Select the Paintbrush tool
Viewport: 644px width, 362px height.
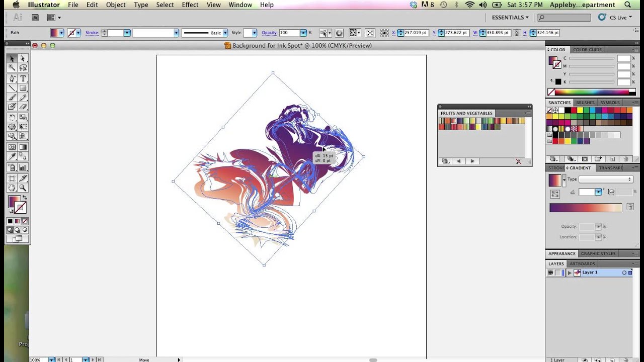click(12, 98)
